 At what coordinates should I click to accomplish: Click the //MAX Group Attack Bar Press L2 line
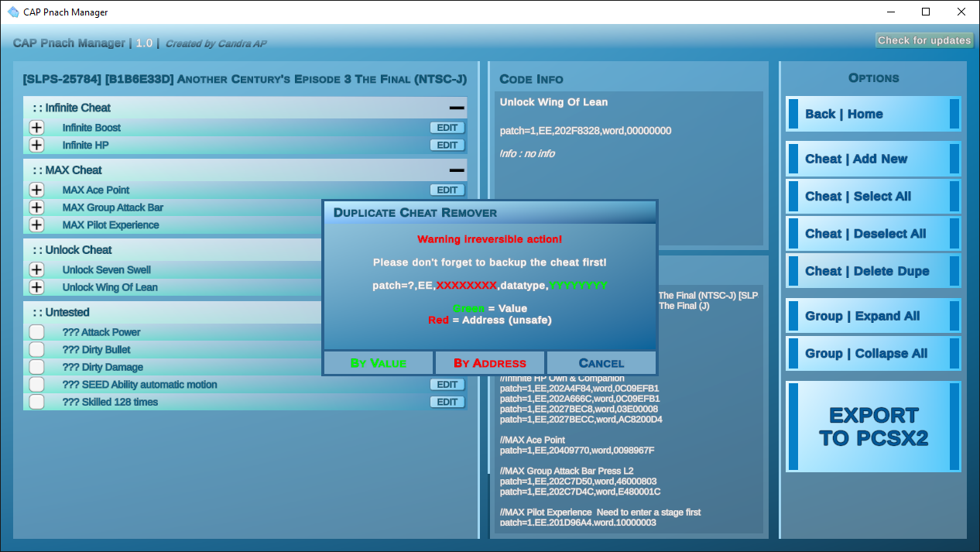pyautogui.click(x=567, y=471)
